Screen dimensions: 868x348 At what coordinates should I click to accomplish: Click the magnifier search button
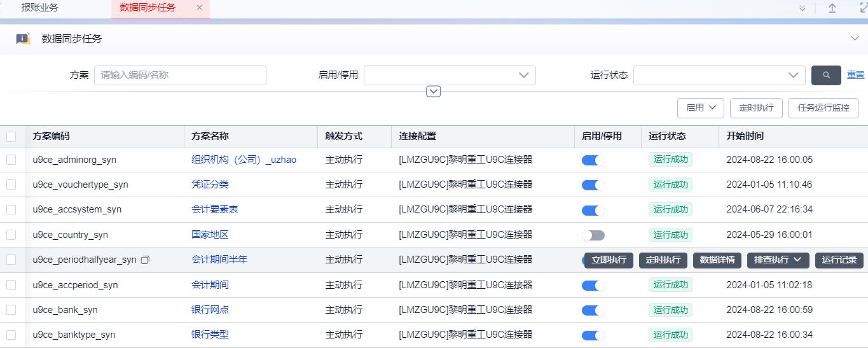(x=826, y=75)
